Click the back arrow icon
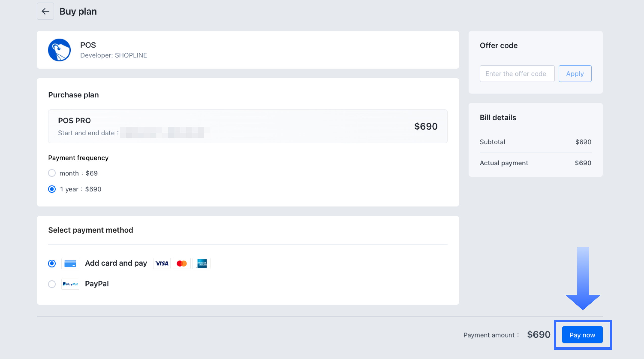The height and width of the screenshot is (359, 644). [45, 11]
